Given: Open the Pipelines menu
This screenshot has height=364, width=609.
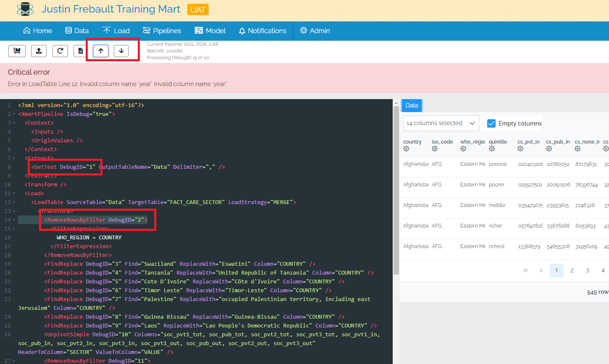Looking at the screenshot, I should click(162, 31).
